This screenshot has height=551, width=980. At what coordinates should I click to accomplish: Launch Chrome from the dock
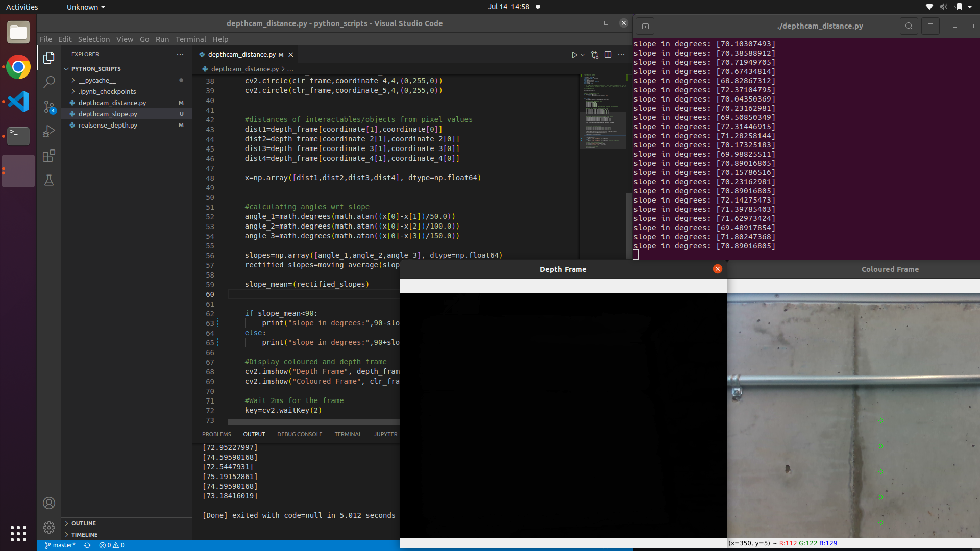click(18, 67)
